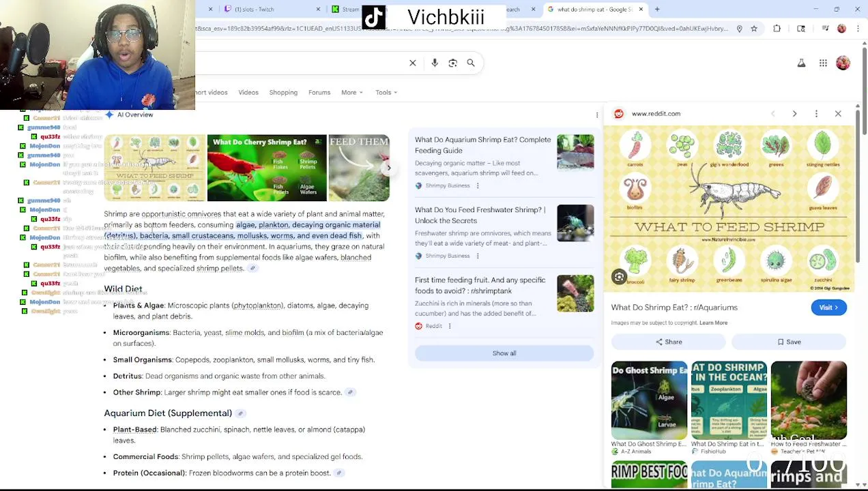Screen dimensions: 868x491
Task: Click the Google search input field
Action: [x=300, y=63]
